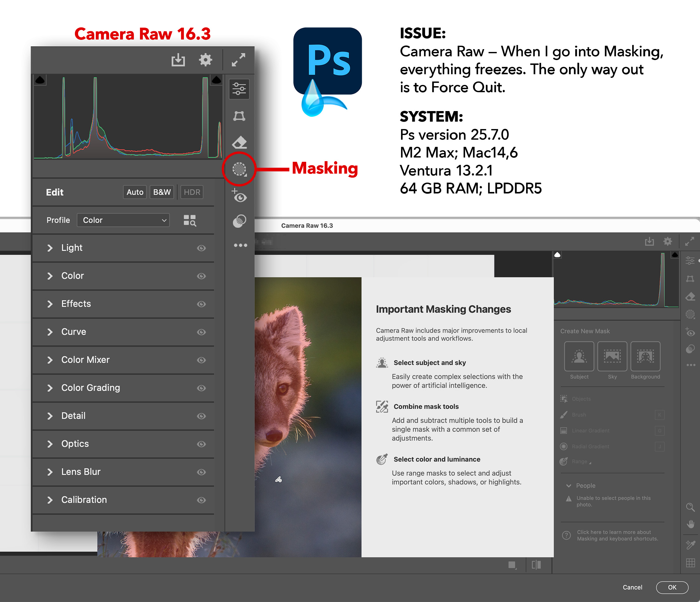Switch Edit mode to B&W
This screenshot has width=700, height=602.
161,192
